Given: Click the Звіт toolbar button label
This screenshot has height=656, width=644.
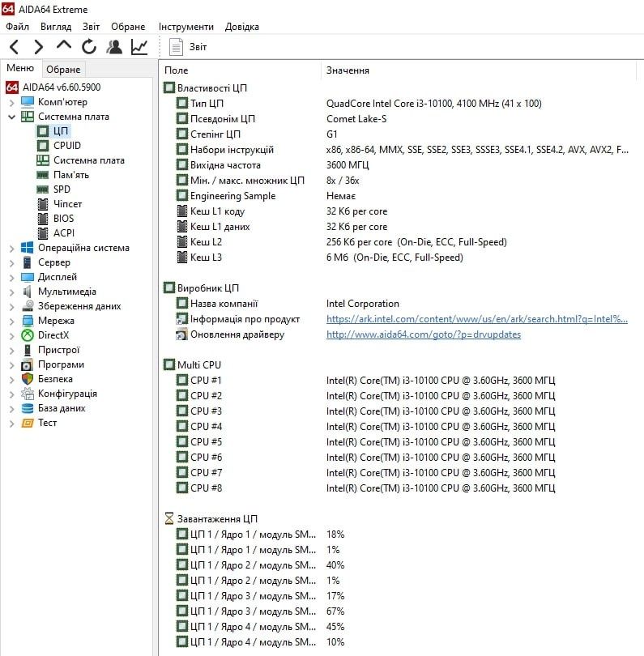Looking at the screenshot, I should 198,47.
